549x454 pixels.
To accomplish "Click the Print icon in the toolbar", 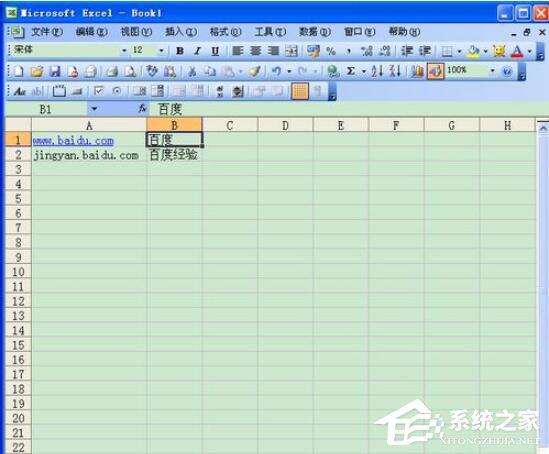I will point(112,71).
